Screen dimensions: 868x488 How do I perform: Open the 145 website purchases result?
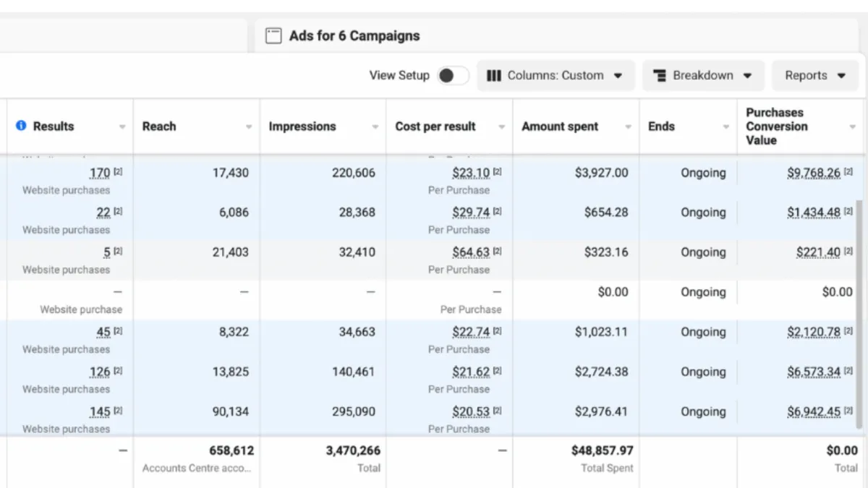[x=100, y=411]
